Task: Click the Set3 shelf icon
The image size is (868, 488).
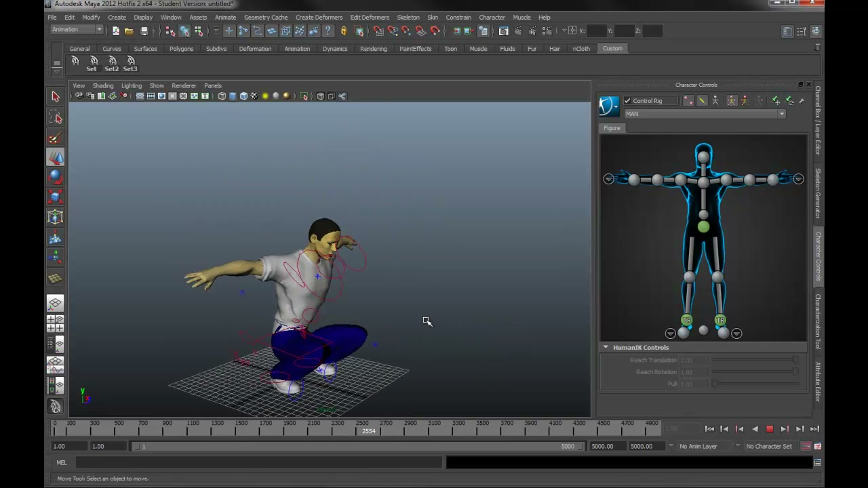Action: pyautogui.click(x=130, y=64)
